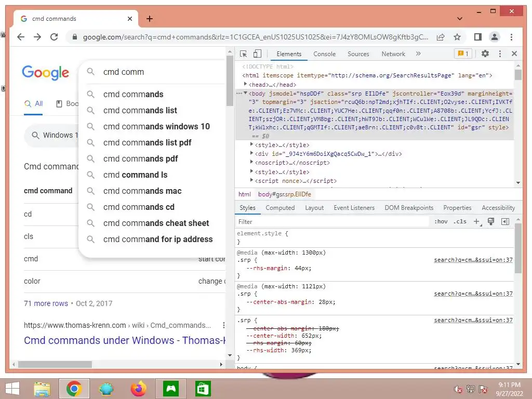The height and width of the screenshot is (399, 532).
Task: Click the Google logo
Action: coord(46,73)
